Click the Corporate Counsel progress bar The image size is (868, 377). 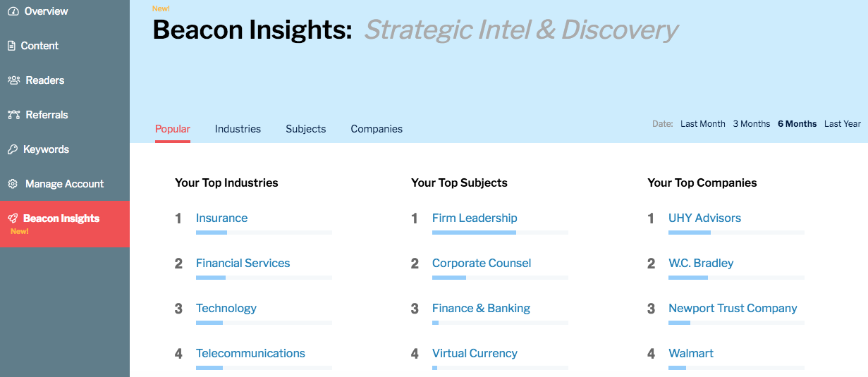tap(500, 278)
